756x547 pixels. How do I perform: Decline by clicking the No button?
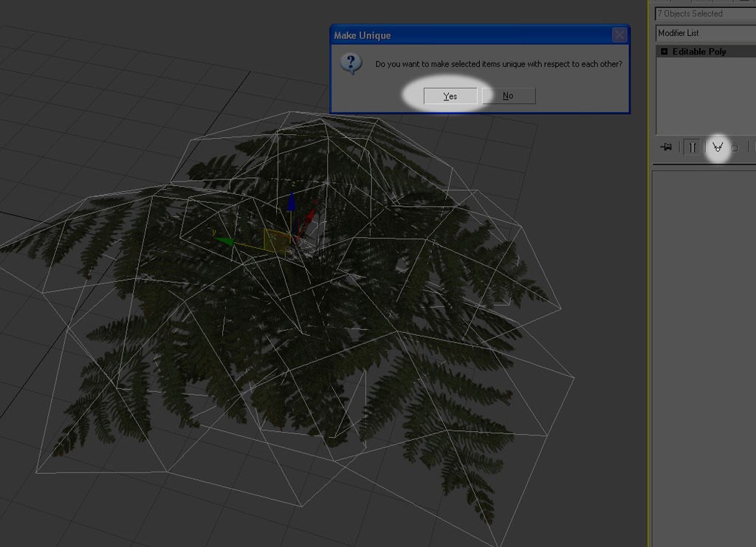point(509,95)
